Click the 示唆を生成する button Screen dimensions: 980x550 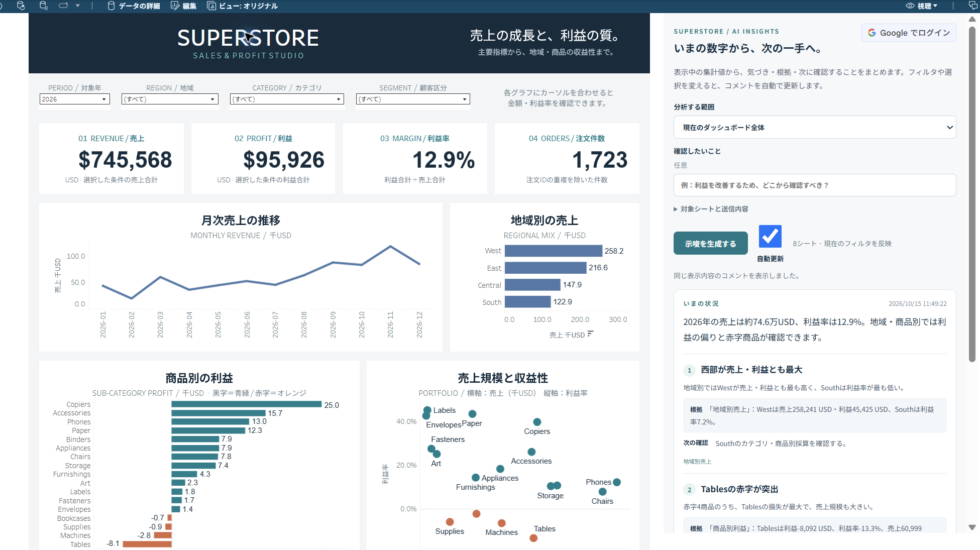[x=710, y=244]
